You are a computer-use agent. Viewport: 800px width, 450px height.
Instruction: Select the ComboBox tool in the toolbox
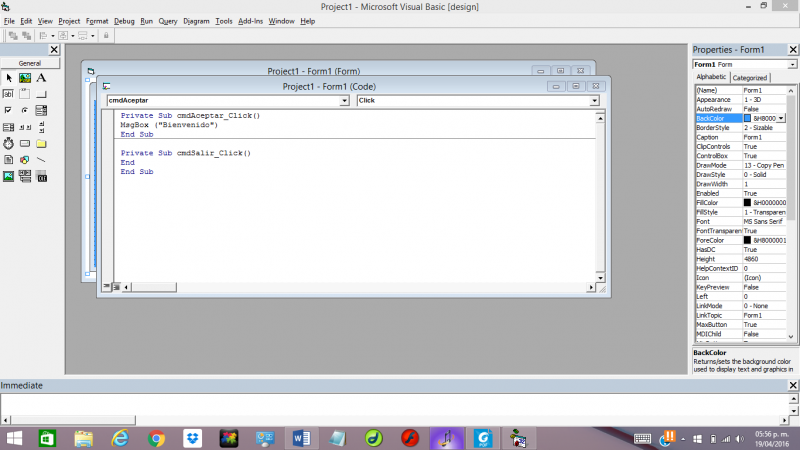coord(41,110)
